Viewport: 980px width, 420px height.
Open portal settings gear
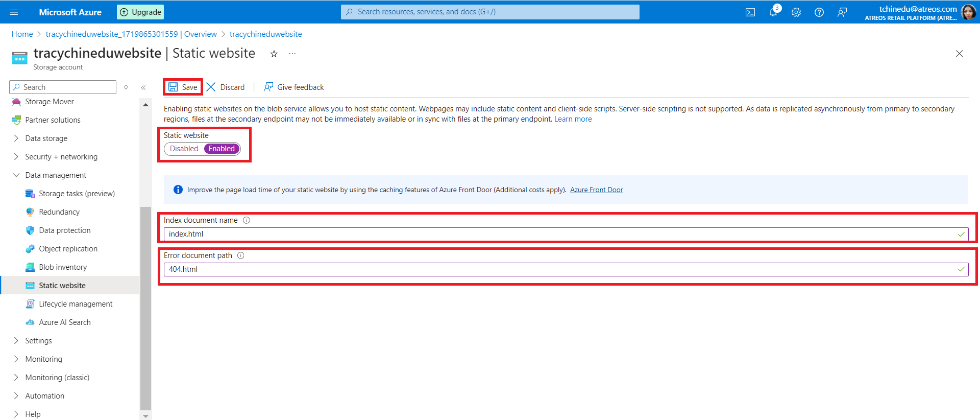[796, 12]
